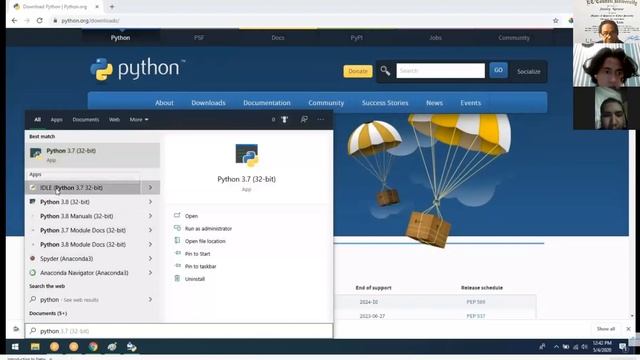Click the PEP 569 release schedule link
The width and height of the screenshot is (640, 360).
[476, 302]
